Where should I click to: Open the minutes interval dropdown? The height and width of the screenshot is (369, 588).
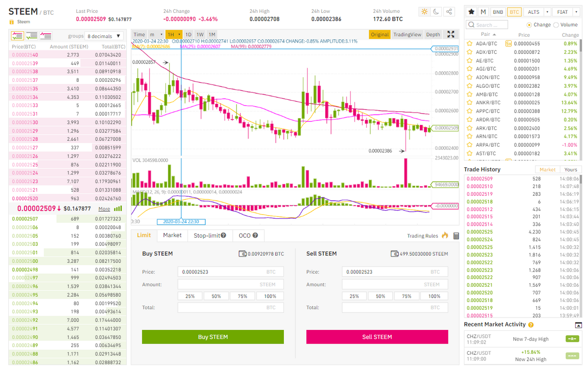[156, 34]
